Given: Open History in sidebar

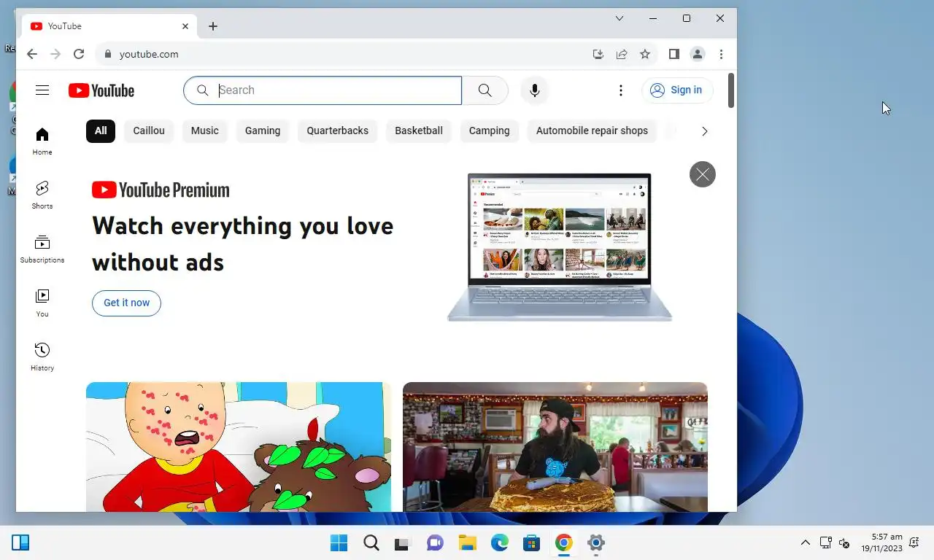Looking at the screenshot, I should (x=42, y=357).
